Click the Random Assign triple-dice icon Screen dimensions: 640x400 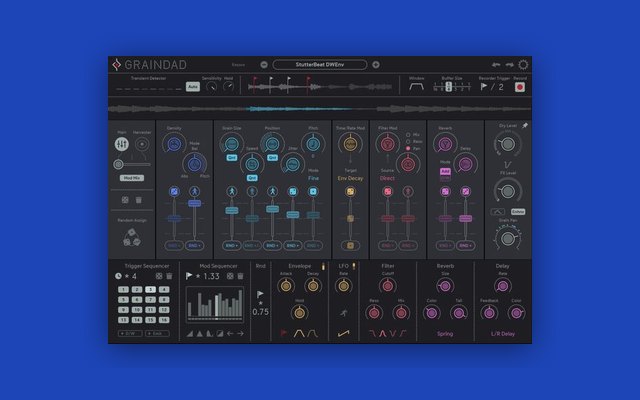(x=131, y=238)
